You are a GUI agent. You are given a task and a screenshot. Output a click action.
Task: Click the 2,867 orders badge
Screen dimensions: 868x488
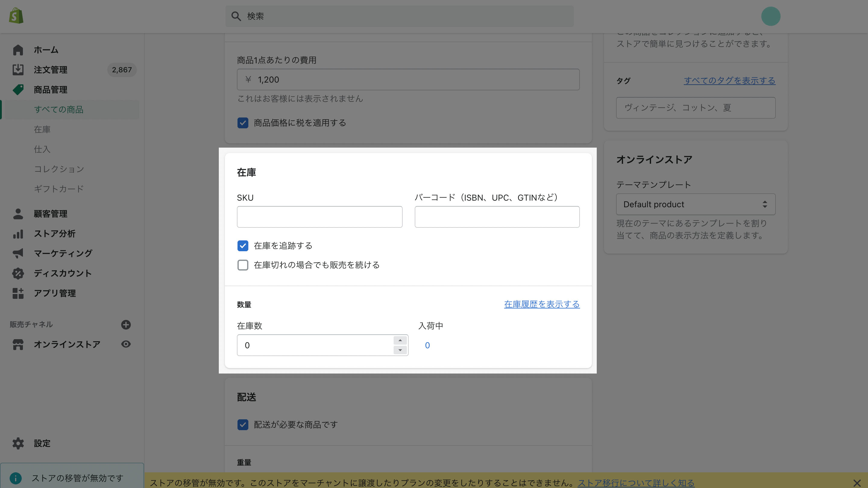tap(122, 70)
